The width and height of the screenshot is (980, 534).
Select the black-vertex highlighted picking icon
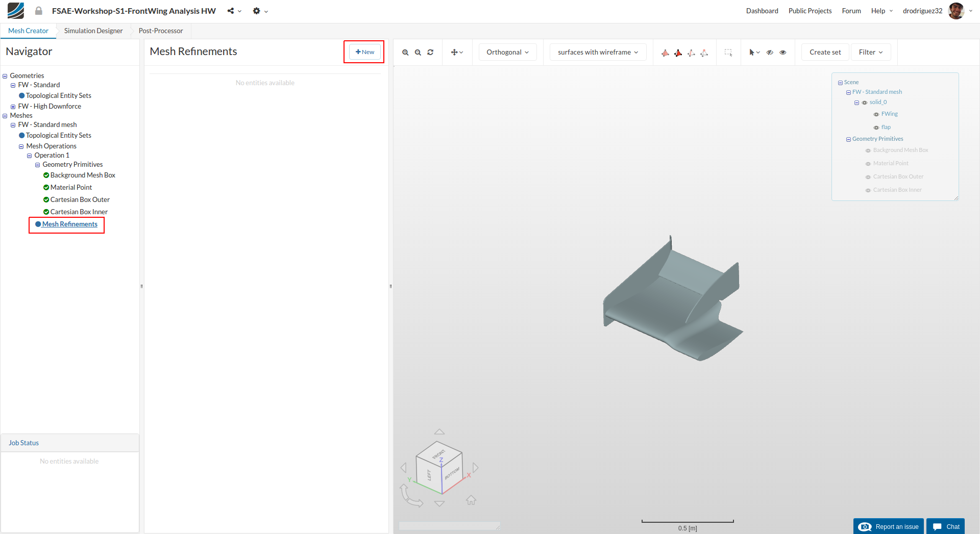point(678,53)
